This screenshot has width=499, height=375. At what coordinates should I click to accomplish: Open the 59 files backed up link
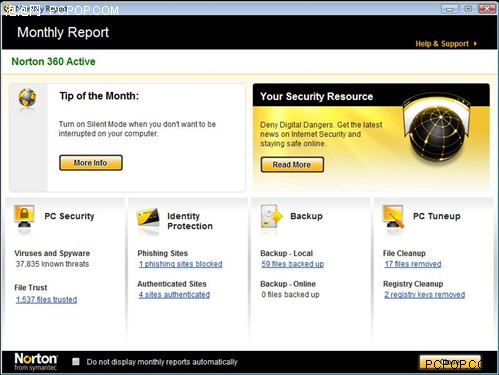coord(293,264)
